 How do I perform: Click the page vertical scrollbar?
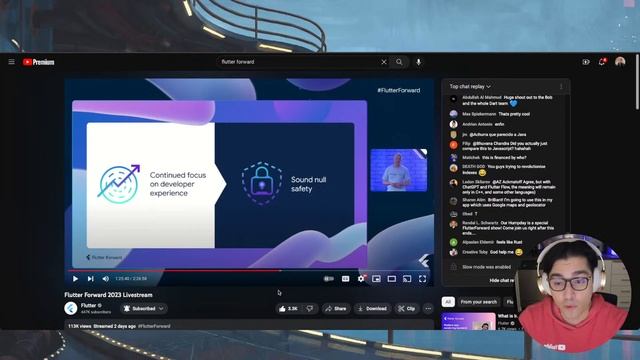tap(637, 82)
